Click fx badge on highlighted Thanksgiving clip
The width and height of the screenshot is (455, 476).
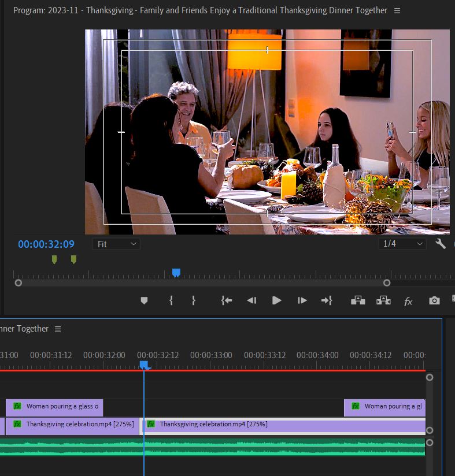pos(151,424)
